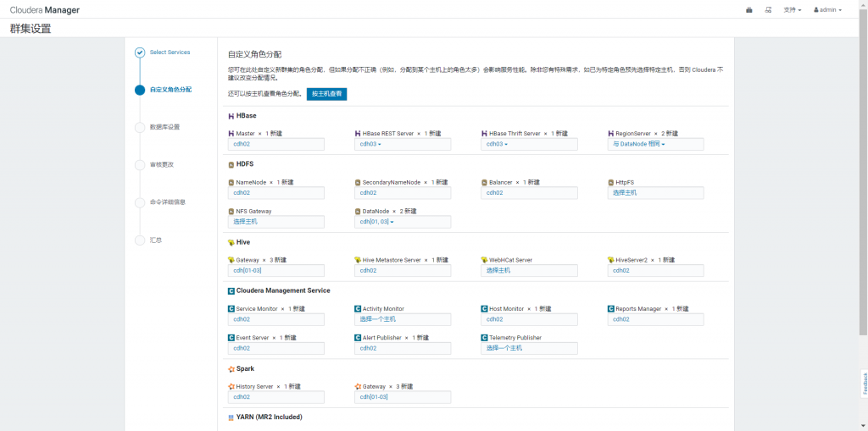Open HBase REST Server cdh03 host dropdown
This screenshot has height=431, width=868.
pyautogui.click(x=403, y=145)
